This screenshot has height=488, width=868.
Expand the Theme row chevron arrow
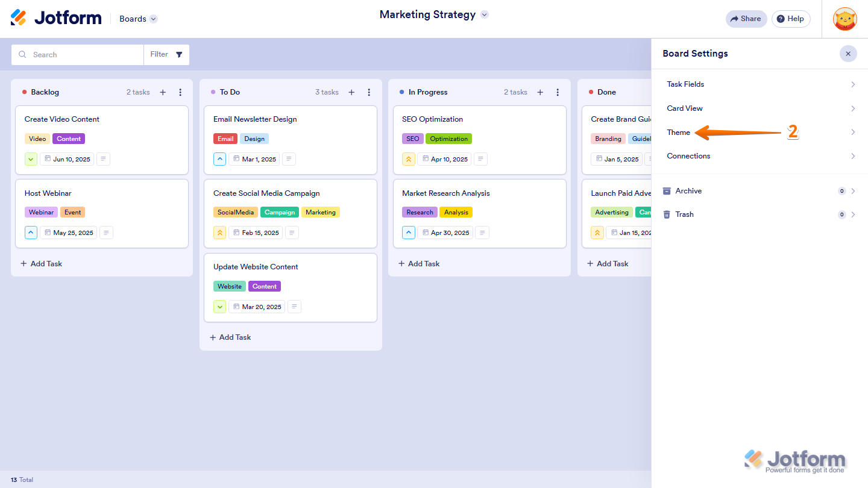pos(853,133)
